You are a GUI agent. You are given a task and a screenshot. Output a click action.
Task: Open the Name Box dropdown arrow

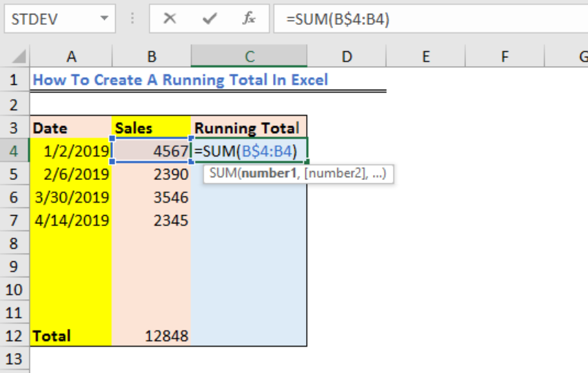[x=104, y=18]
